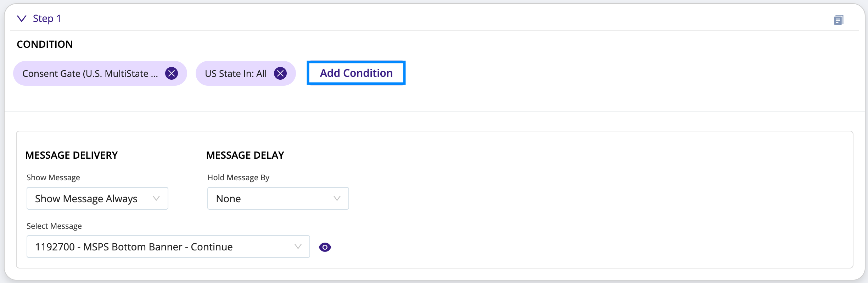
Task: Click the Select Message label
Action: click(x=54, y=226)
